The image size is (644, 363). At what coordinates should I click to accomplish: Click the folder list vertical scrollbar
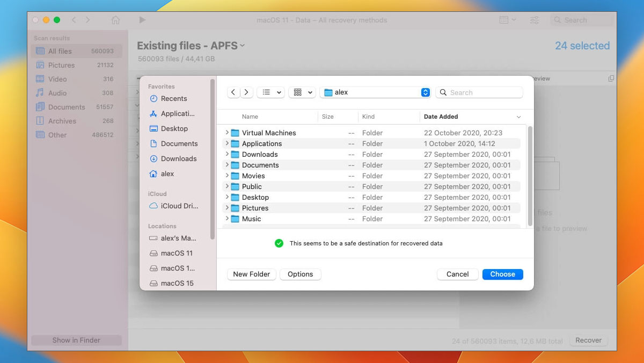pos(530,176)
